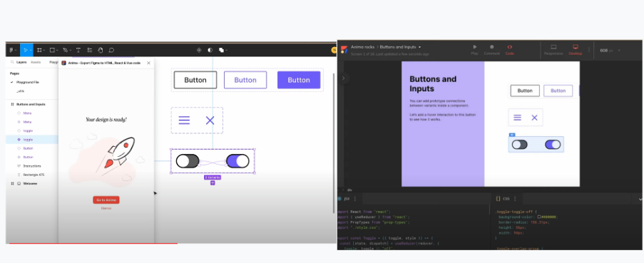Click the purple outlined Button in Anima preview

[x=558, y=91]
